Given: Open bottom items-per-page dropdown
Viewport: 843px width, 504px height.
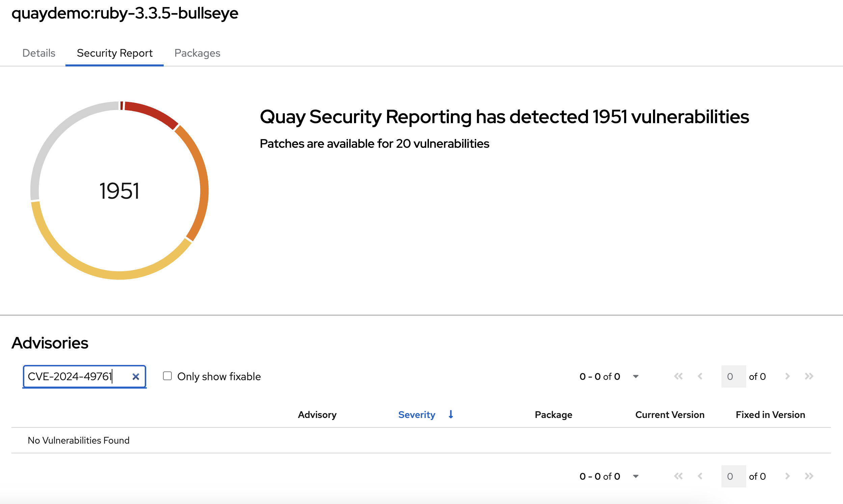Looking at the screenshot, I should (635, 476).
